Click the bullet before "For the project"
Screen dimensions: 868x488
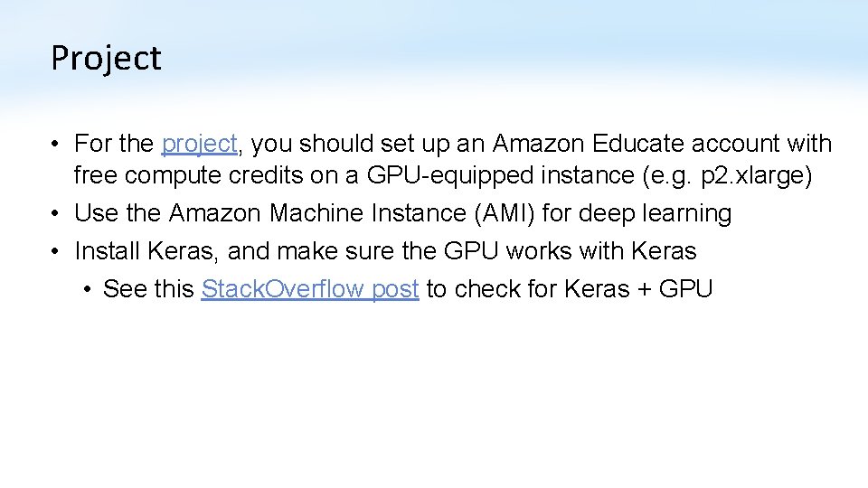coord(56,145)
